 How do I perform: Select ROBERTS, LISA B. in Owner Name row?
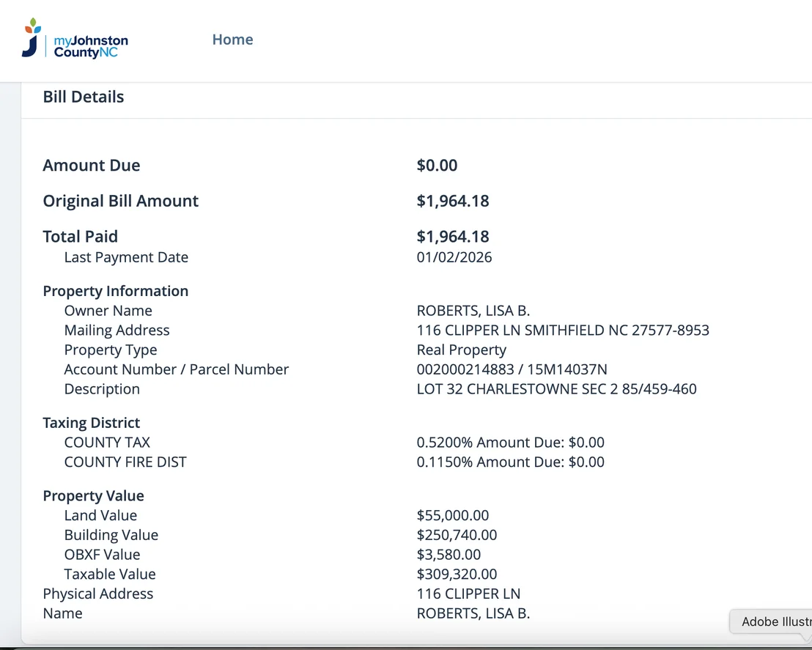pos(473,311)
